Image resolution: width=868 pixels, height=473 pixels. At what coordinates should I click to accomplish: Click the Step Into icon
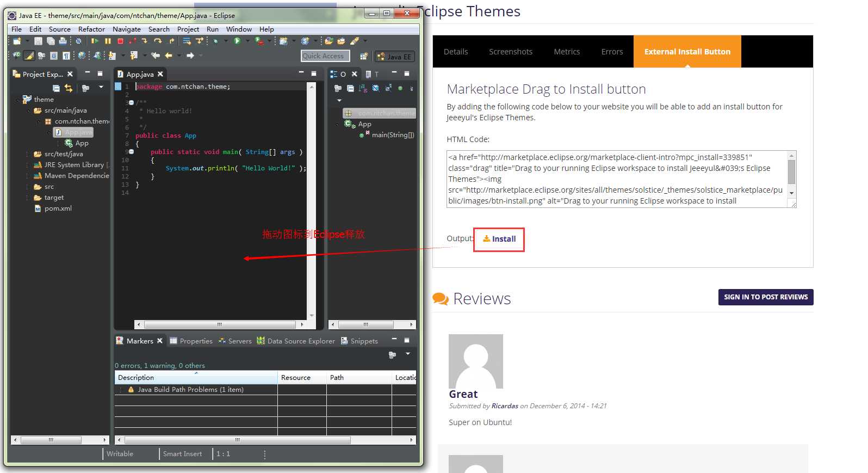click(145, 41)
